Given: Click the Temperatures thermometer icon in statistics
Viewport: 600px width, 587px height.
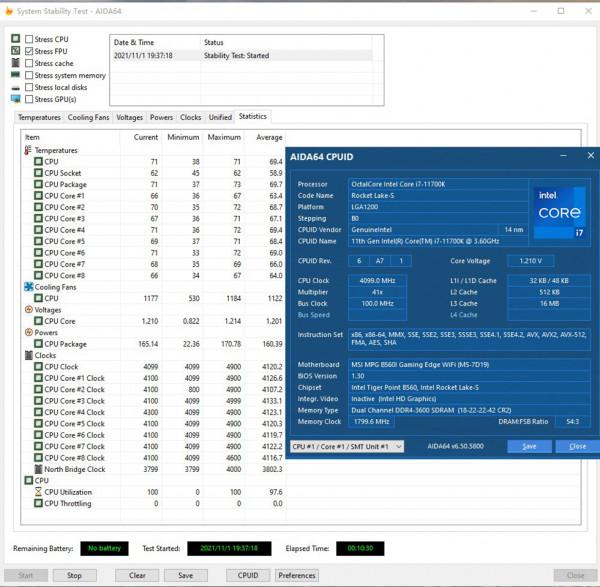Looking at the screenshot, I should pyautogui.click(x=27, y=150).
